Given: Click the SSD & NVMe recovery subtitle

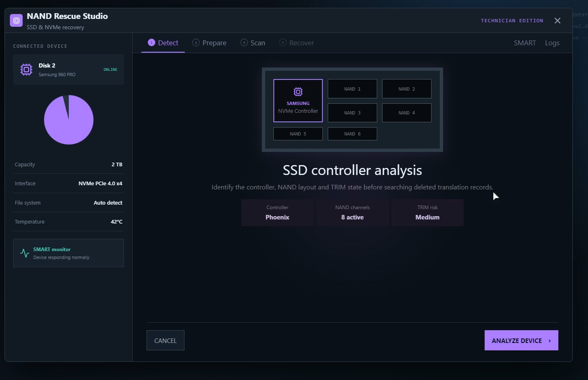Looking at the screenshot, I should 56,27.
